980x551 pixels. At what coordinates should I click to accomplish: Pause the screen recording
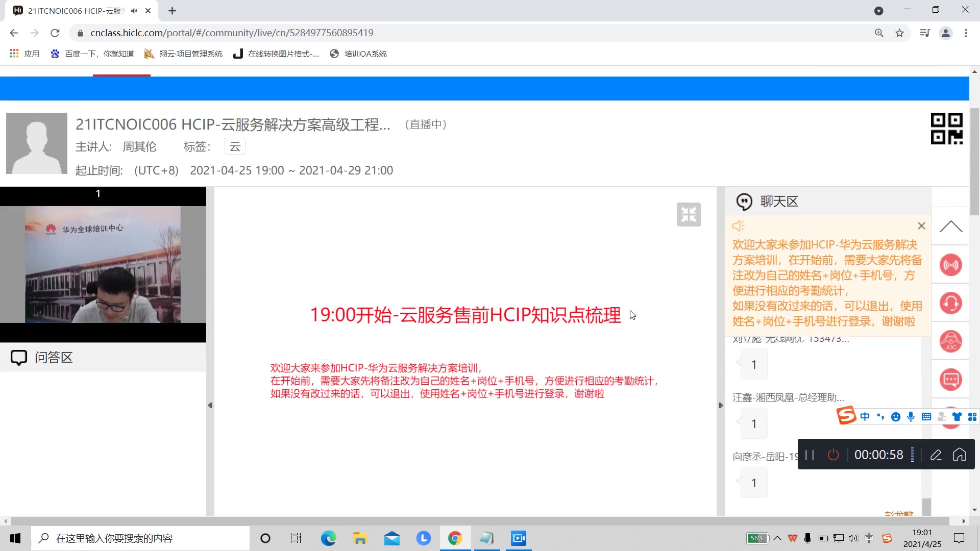tap(810, 455)
